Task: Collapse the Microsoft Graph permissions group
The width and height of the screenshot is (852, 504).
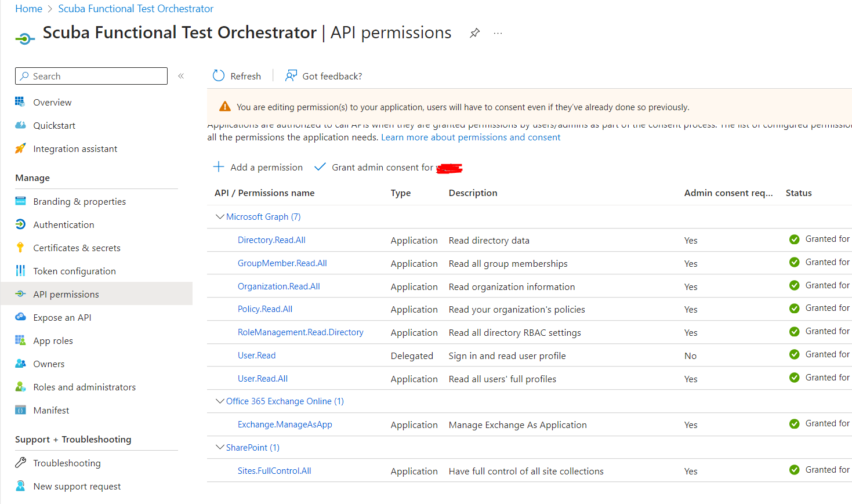Action: [220, 216]
